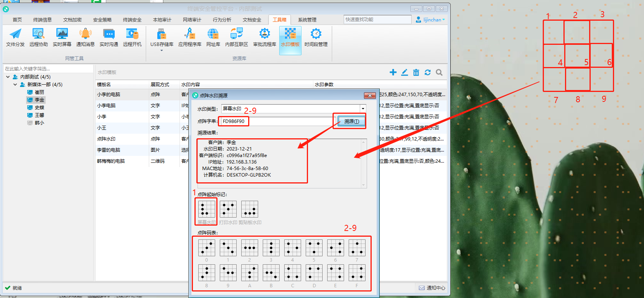Collapse the 内部测试 tree node
This screenshot has width=644, height=298.
coord(8,77)
